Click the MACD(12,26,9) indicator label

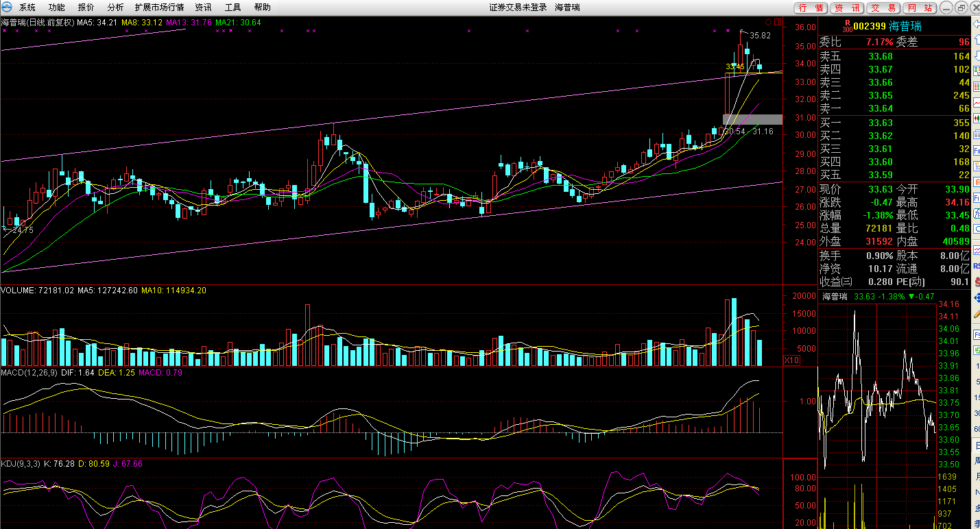pyautogui.click(x=30, y=373)
